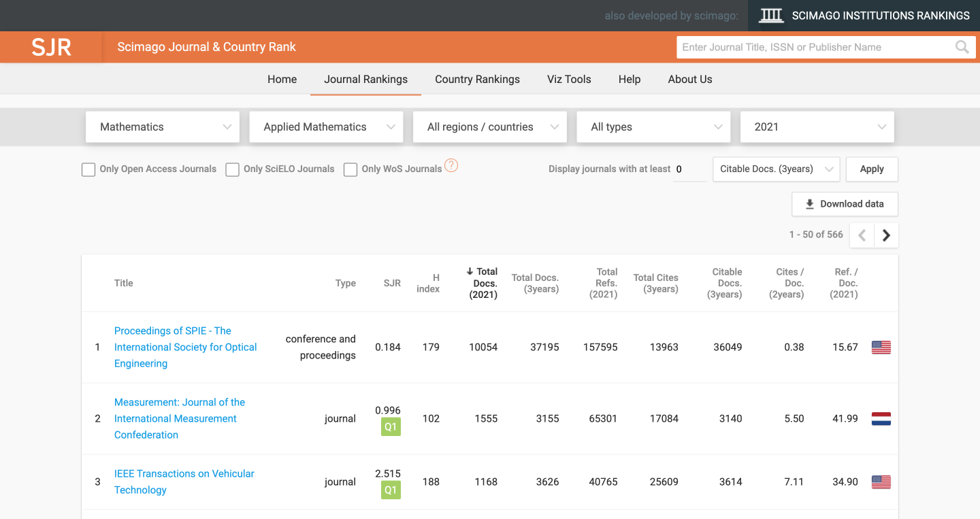The height and width of the screenshot is (519, 980).
Task: Click 'also developed by scimago:' text
Action: tap(671, 16)
